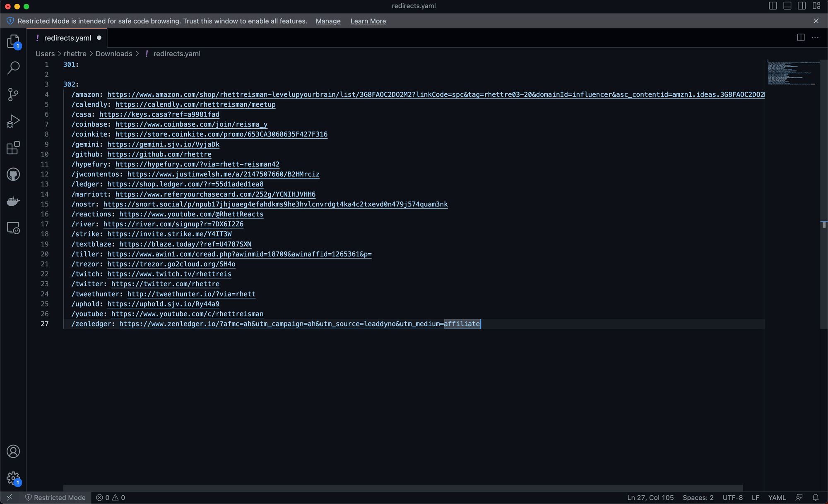Dismiss the Restricted Mode banner
Viewport: 828px width, 504px height.
816,21
